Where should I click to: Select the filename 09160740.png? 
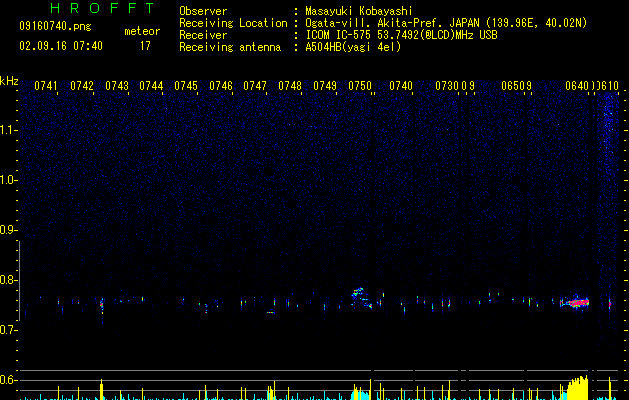(55, 27)
